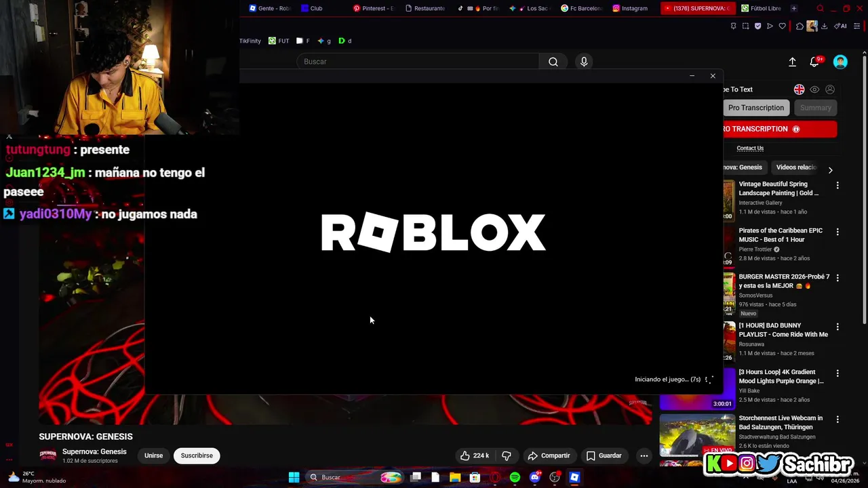The height and width of the screenshot is (488, 868).
Task: Open a new browser tab with plus
Action: click(x=794, y=8)
